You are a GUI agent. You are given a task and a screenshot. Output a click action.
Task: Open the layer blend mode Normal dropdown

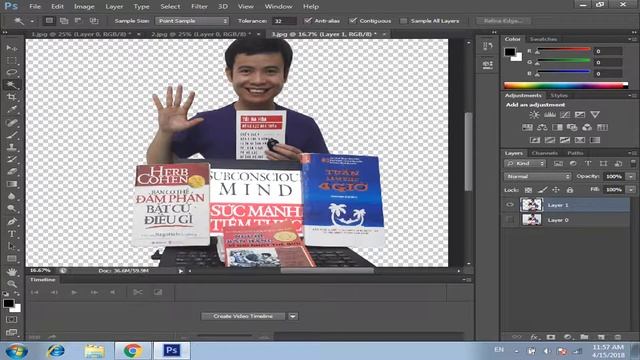[x=538, y=176]
